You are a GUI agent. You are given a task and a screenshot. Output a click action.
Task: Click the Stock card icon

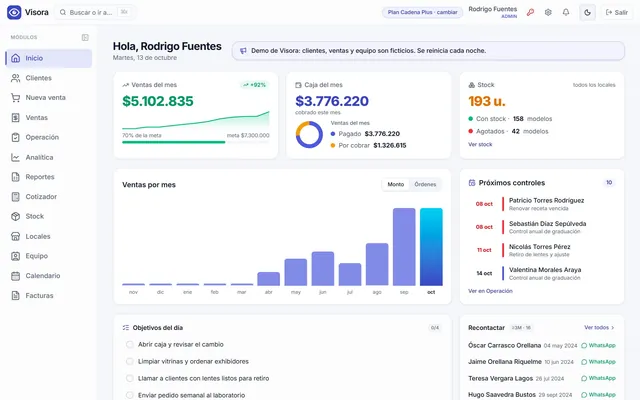[x=471, y=85]
